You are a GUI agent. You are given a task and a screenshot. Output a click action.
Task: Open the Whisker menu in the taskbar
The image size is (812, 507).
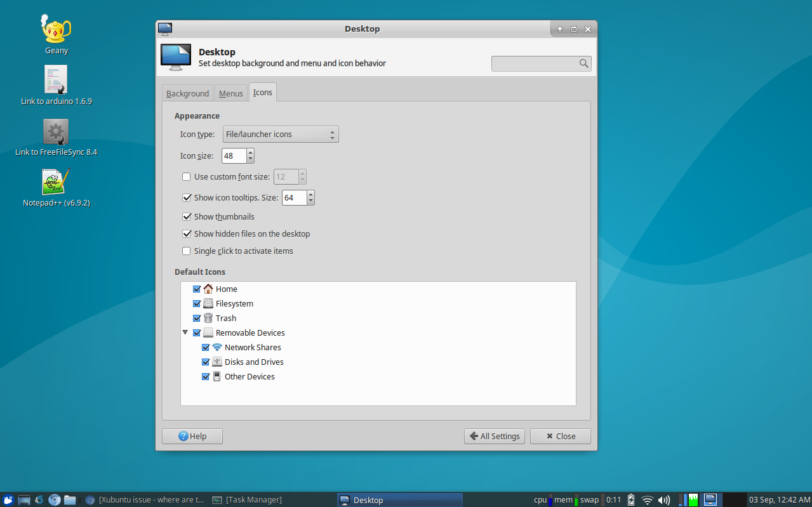click(x=8, y=499)
